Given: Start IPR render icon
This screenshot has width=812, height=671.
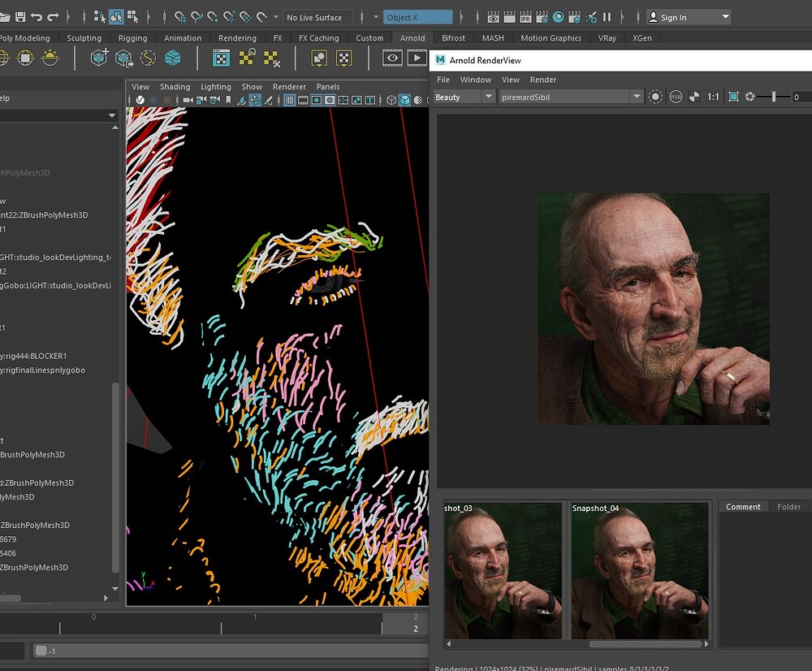Looking at the screenshot, I should pyautogui.click(x=525, y=17).
